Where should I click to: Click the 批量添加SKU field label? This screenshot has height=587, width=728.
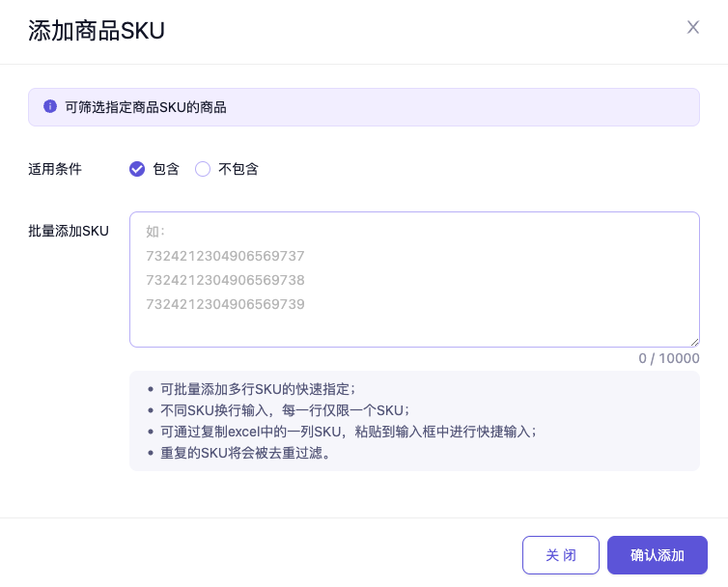click(x=69, y=231)
